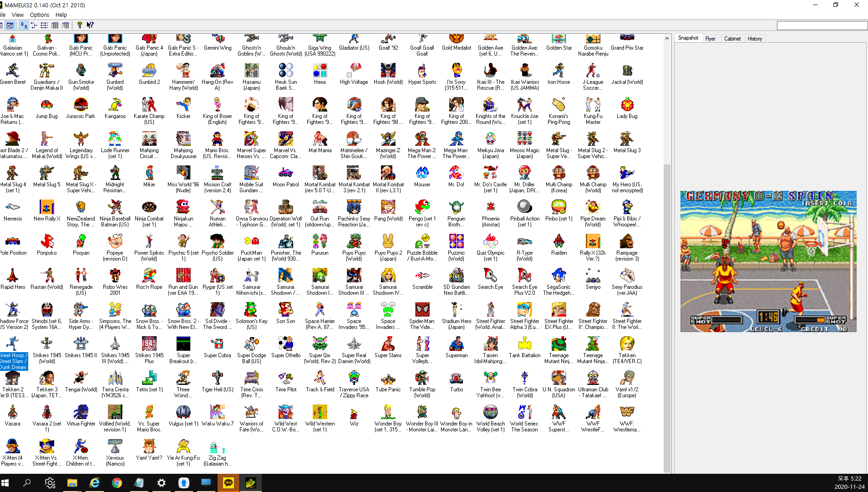Switch to the Cabinet tab
Viewport: 868px width, 492px height.
(x=732, y=39)
